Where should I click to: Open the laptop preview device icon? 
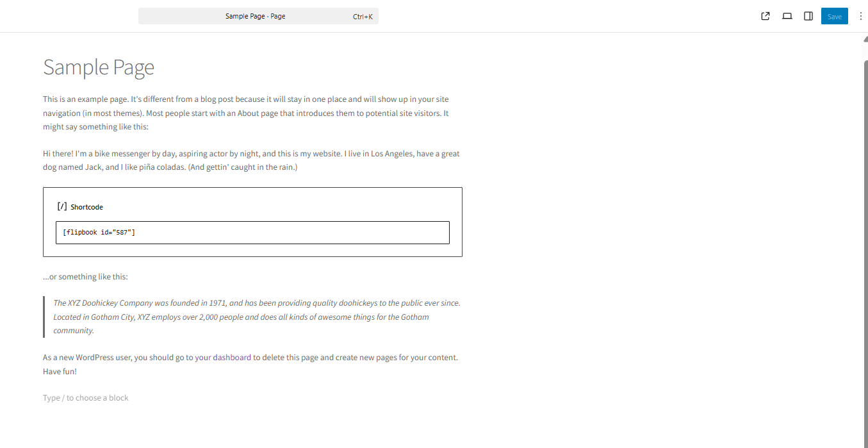click(787, 16)
